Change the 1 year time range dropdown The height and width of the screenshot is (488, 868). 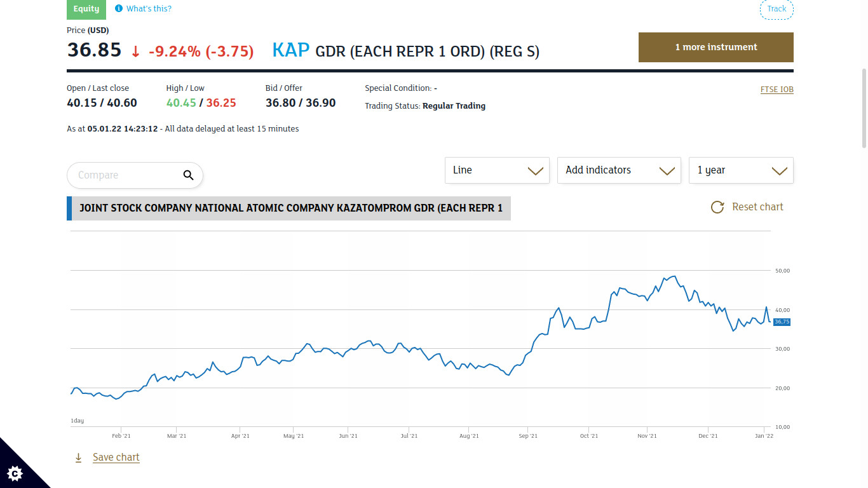741,170
